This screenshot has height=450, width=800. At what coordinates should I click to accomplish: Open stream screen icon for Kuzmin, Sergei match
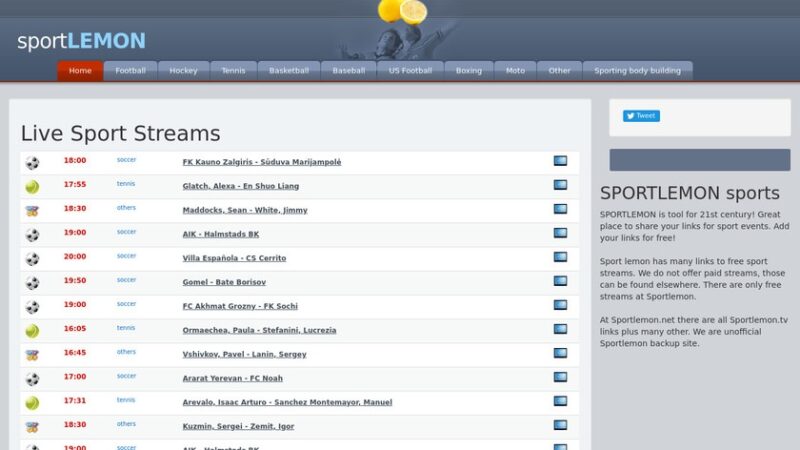pos(560,425)
